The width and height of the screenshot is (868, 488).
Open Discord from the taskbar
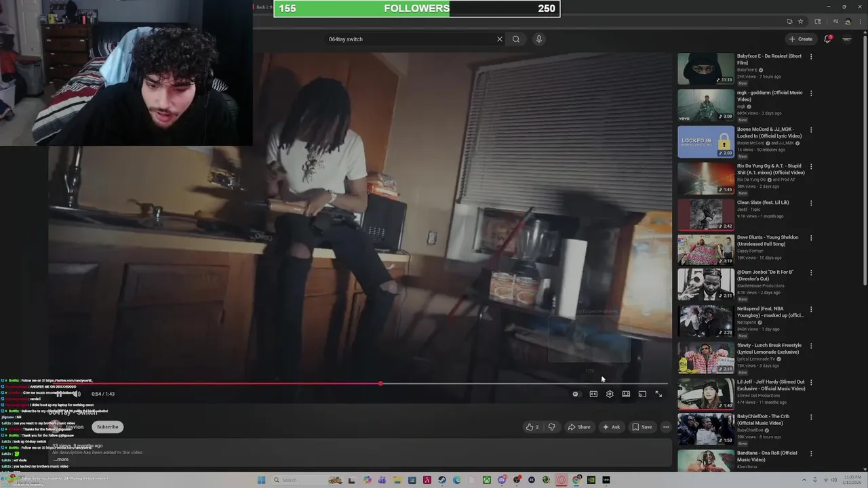[502, 480]
